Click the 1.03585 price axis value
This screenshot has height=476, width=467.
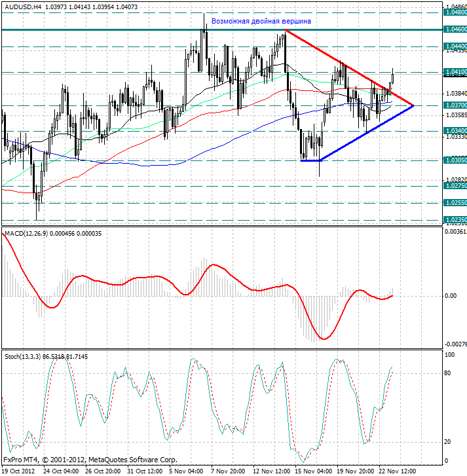coord(456,115)
